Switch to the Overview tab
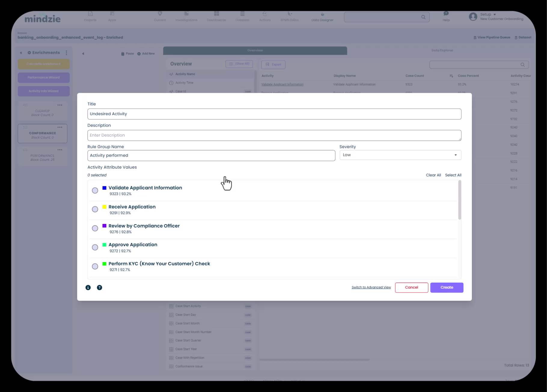This screenshot has width=547, height=392. pos(255,51)
